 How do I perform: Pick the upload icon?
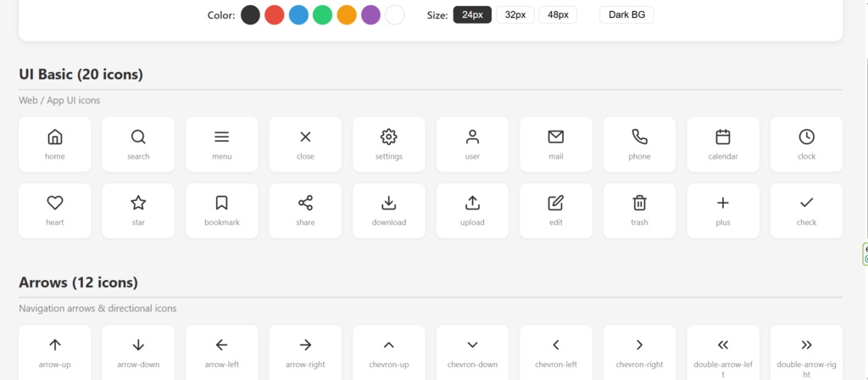pyautogui.click(x=472, y=203)
